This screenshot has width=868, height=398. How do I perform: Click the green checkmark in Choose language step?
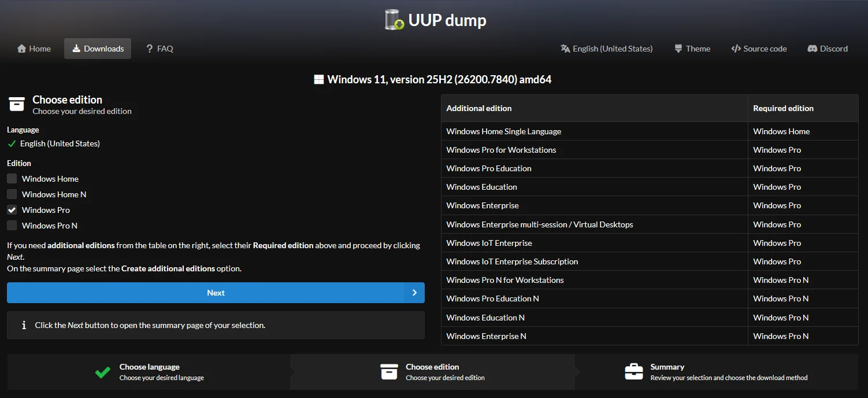click(103, 372)
